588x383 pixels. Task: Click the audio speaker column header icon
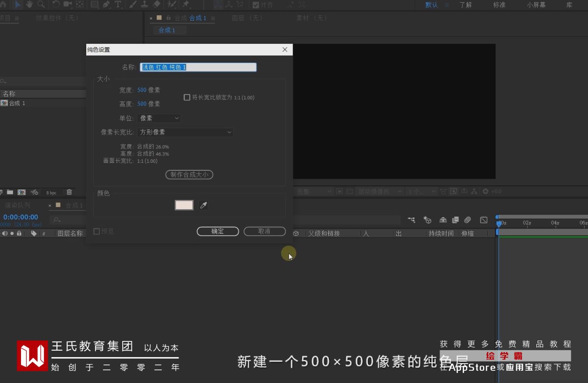(x=5, y=233)
